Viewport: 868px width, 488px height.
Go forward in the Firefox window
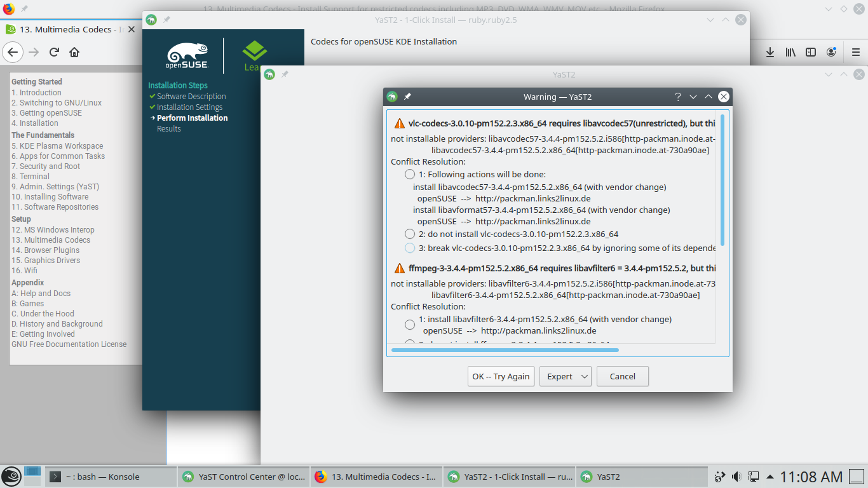34,52
